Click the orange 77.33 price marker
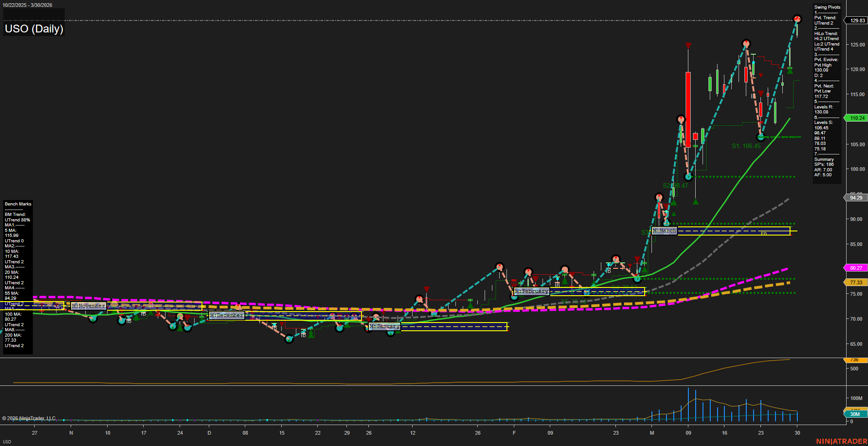The image size is (868, 446). [856, 282]
